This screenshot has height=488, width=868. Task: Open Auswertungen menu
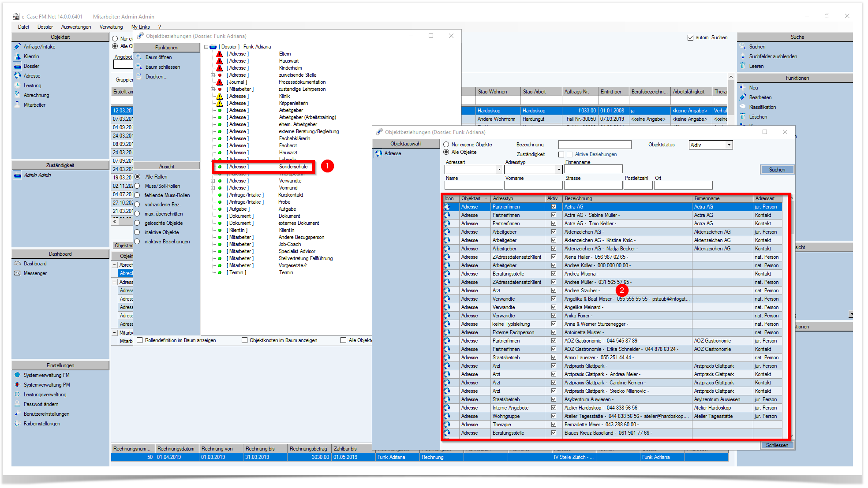(x=76, y=27)
